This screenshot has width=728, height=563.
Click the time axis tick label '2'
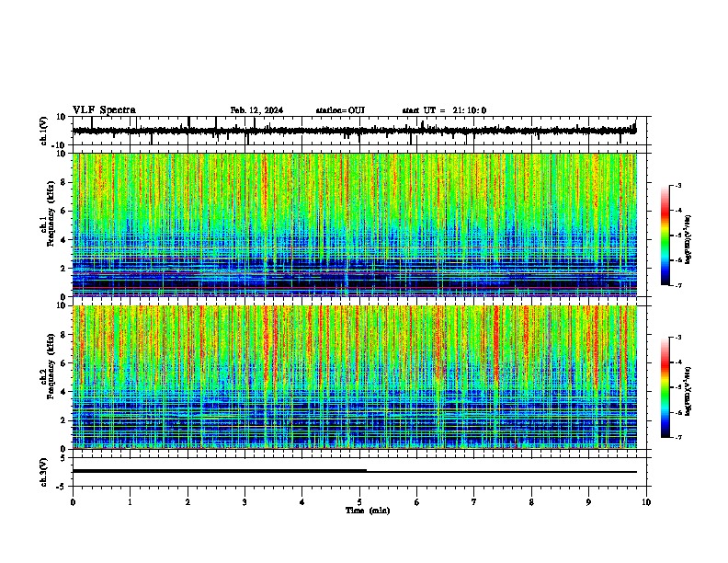pyautogui.click(x=188, y=502)
